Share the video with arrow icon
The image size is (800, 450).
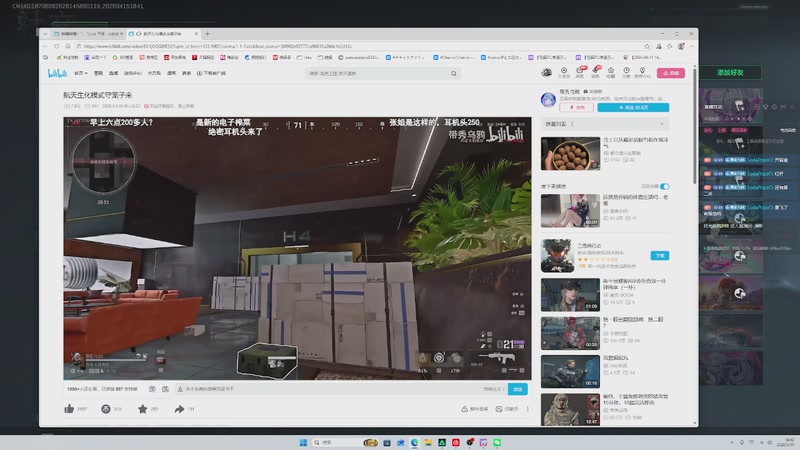[179, 409]
